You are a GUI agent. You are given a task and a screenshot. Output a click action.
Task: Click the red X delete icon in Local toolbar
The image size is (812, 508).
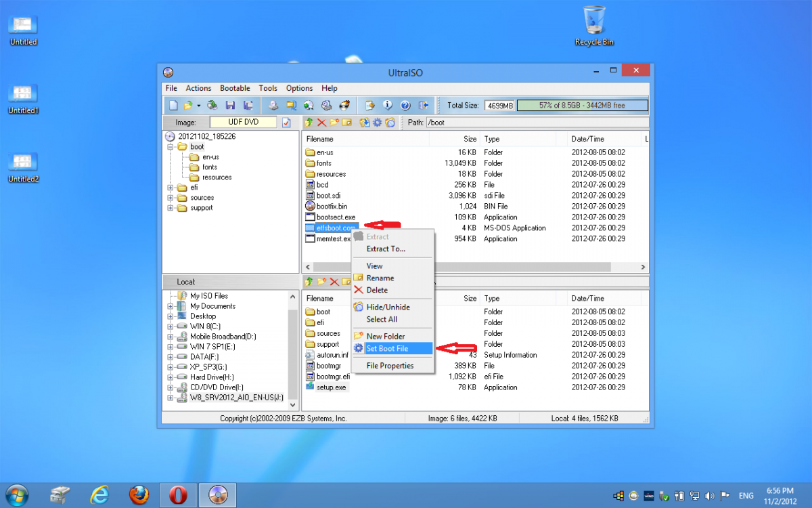coord(334,282)
